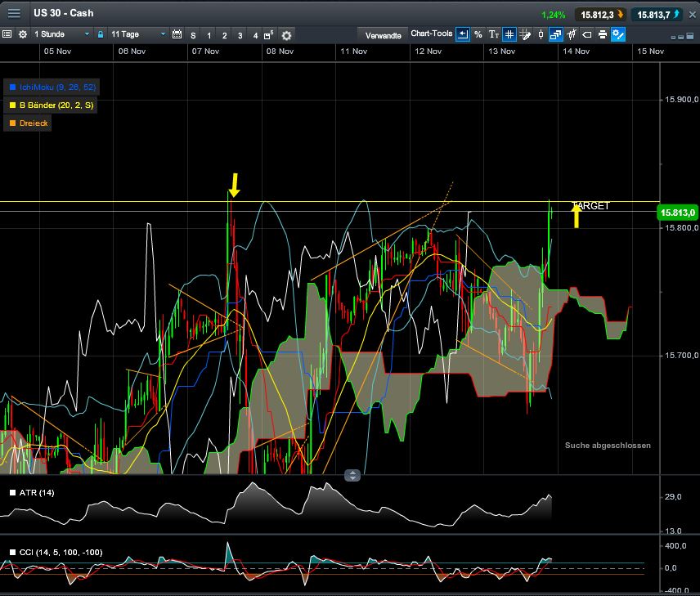Toggle the grid lines button
700x596 pixels.
(x=509, y=35)
